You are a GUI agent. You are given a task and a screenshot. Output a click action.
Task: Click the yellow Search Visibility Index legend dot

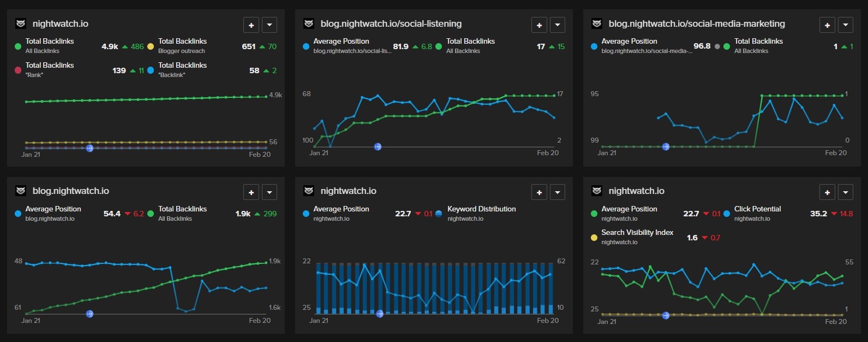pyautogui.click(x=594, y=238)
